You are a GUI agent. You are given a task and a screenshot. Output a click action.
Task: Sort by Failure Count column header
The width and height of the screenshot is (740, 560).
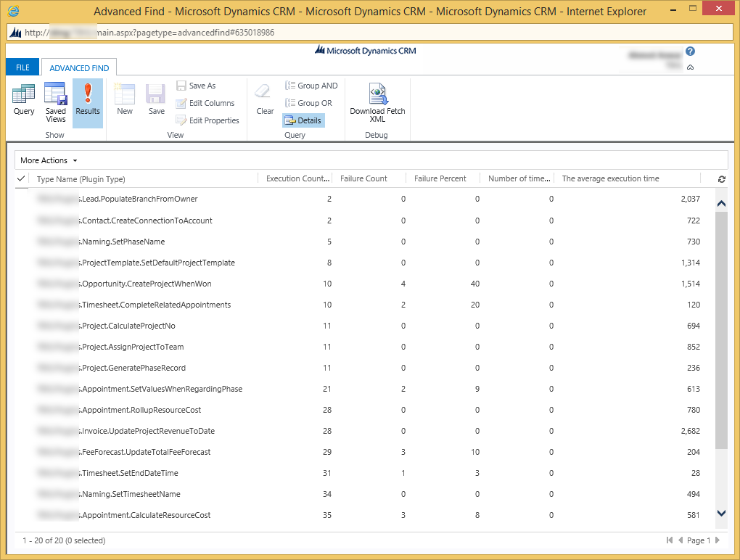point(364,178)
